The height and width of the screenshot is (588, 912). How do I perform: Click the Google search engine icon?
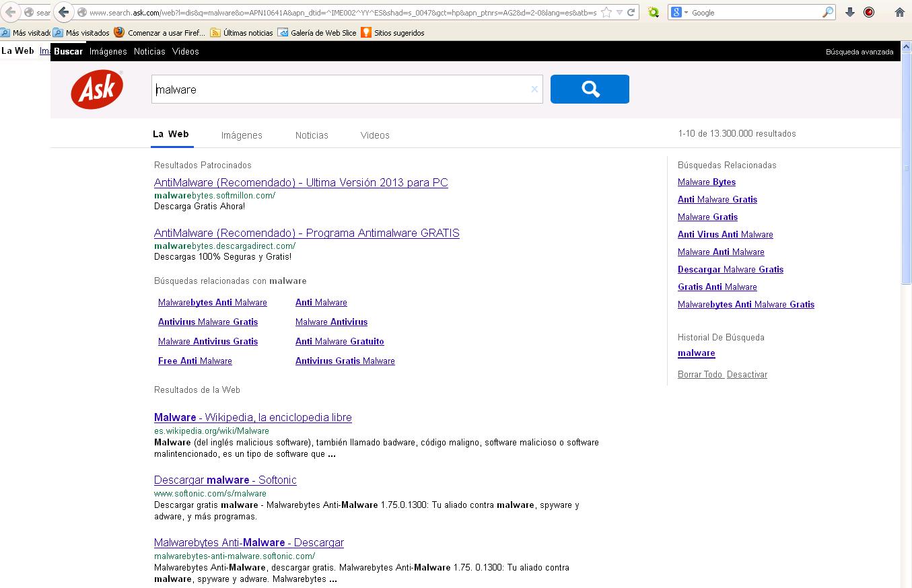(677, 12)
